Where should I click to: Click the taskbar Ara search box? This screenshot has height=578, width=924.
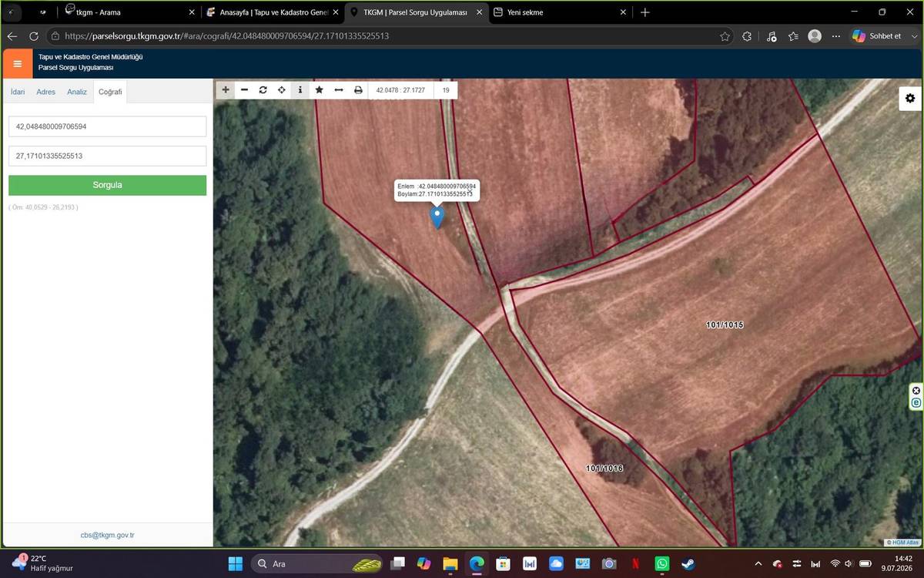(x=318, y=564)
